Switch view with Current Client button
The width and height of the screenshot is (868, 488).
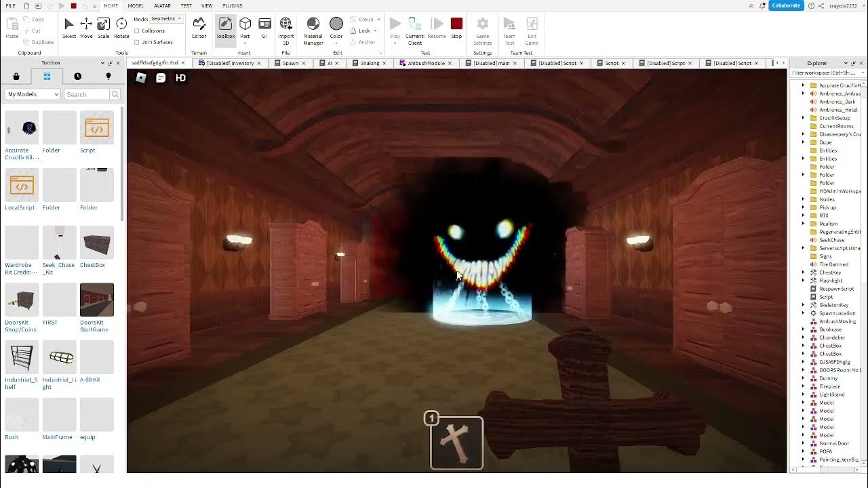click(415, 31)
